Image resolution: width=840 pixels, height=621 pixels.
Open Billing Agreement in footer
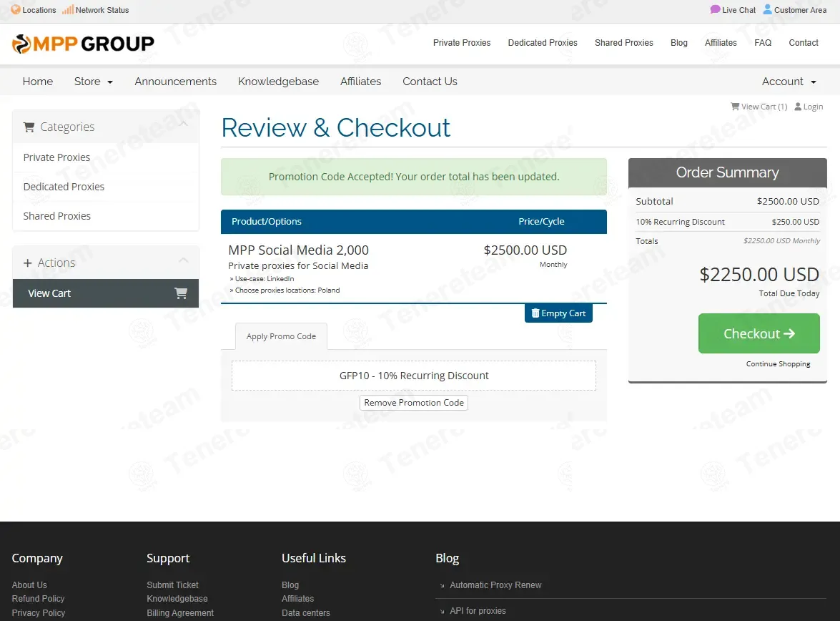click(180, 612)
